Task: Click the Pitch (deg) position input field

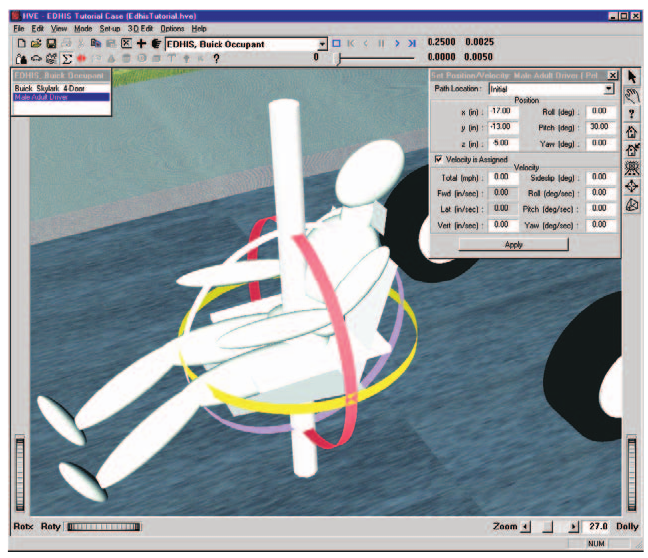Action: pos(600,127)
